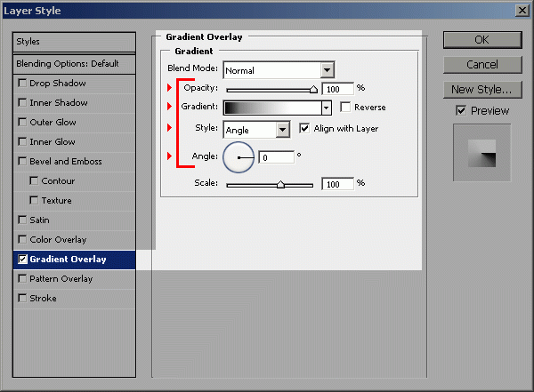The image size is (534, 392).
Task: Open the Blend Mode dropdown
Action: (x=327, y=69)
